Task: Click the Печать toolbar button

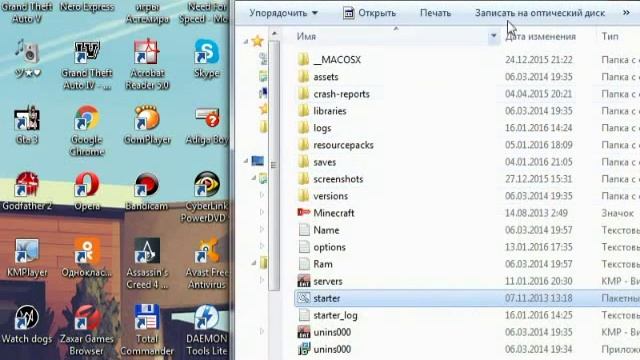Action: (435, 13)
